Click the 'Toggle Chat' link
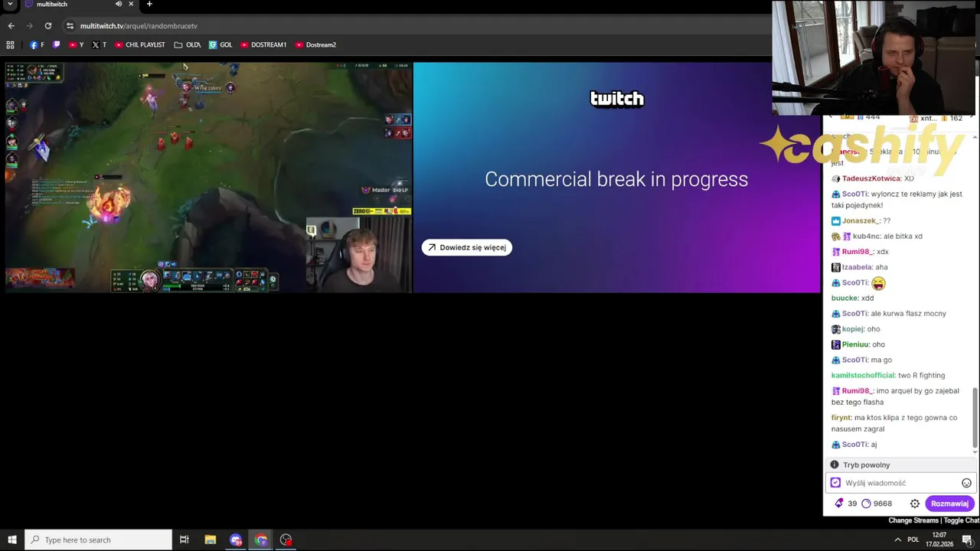The image size is (980, 551). point(962,520)
